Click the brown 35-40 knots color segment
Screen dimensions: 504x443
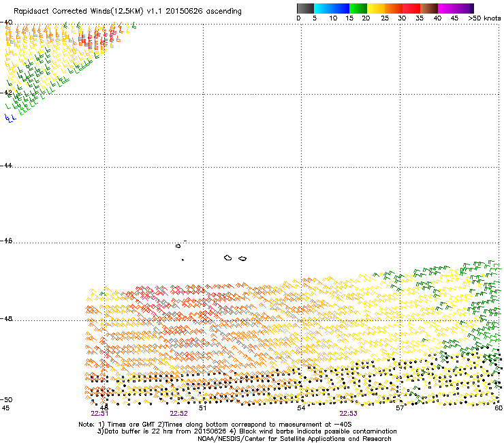pyautogui.click(x=429, y=8)
